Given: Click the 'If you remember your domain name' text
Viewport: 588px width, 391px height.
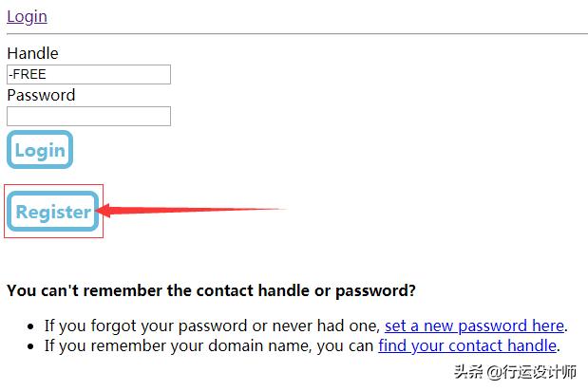Looking at the screenshot, I should point(209,345).
